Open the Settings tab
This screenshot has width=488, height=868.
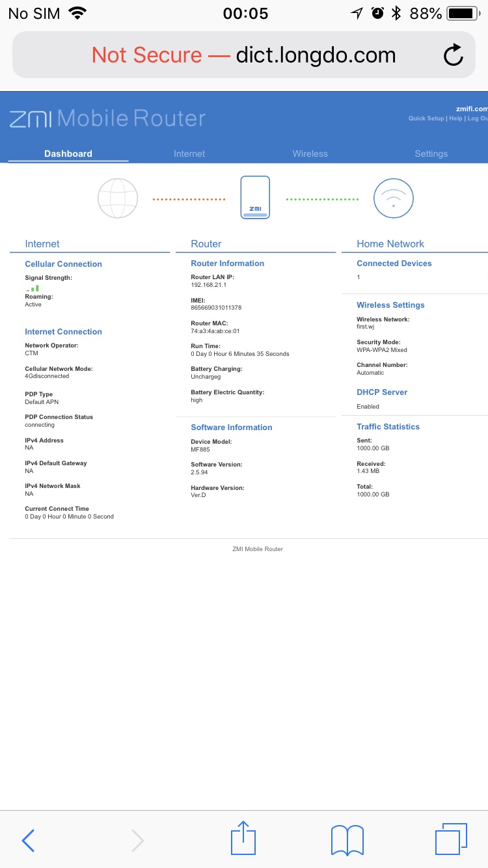(431, 154)
